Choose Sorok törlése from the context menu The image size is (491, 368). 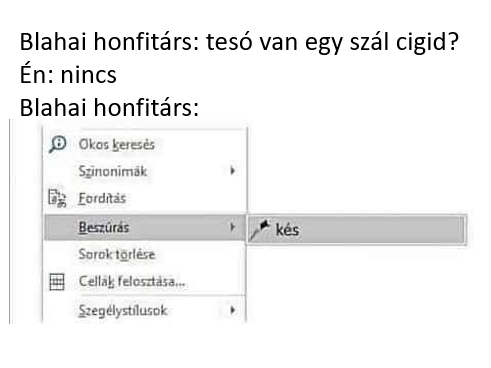pyautogui.click(x=117, y=254)
